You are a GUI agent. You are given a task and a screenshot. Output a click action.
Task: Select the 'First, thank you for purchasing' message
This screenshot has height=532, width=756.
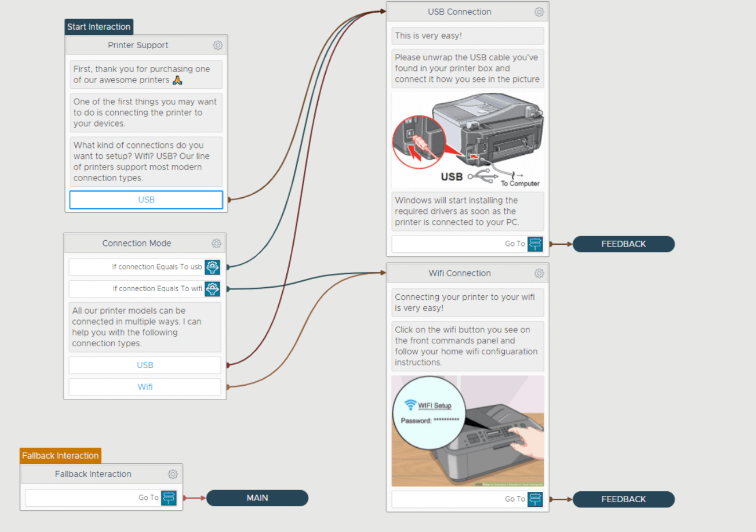click(x=146, y=75)
